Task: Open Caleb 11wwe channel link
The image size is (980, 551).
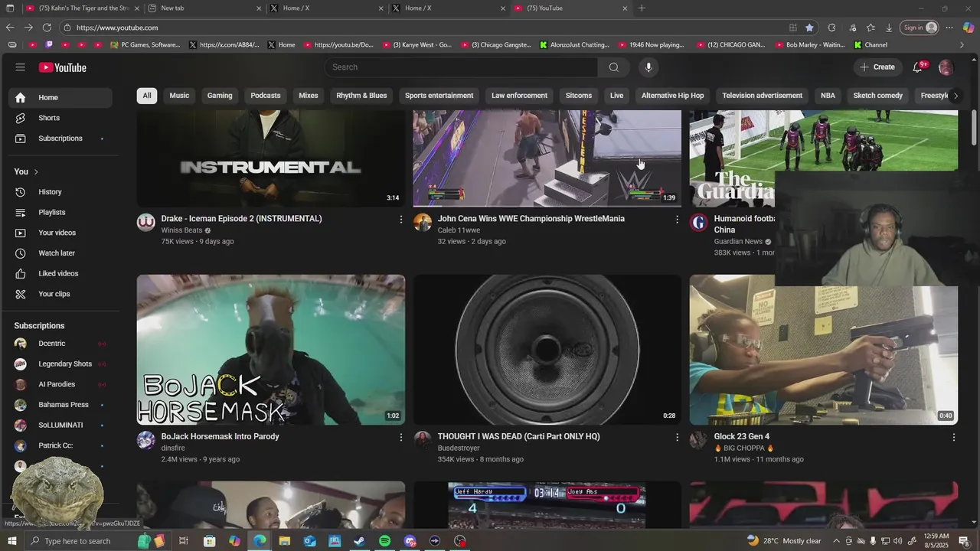Action: (459, 230)
